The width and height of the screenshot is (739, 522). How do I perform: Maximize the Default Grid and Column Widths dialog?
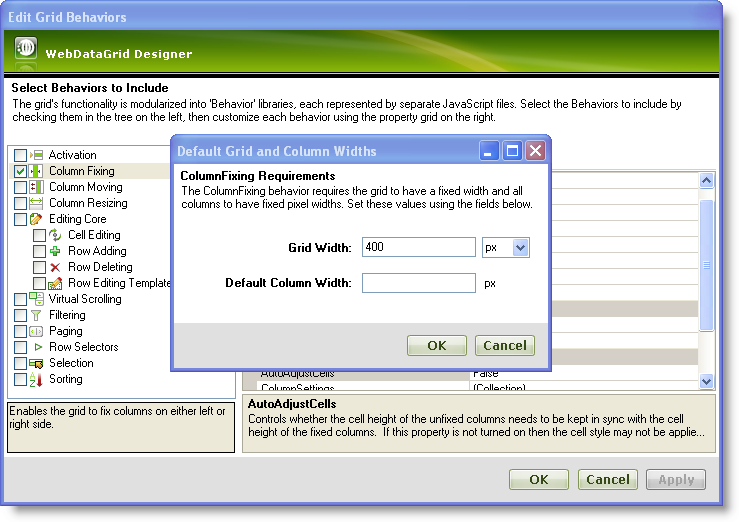512,151
